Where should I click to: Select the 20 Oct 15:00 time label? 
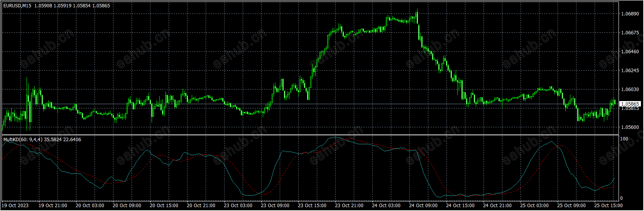pos(164,206)
